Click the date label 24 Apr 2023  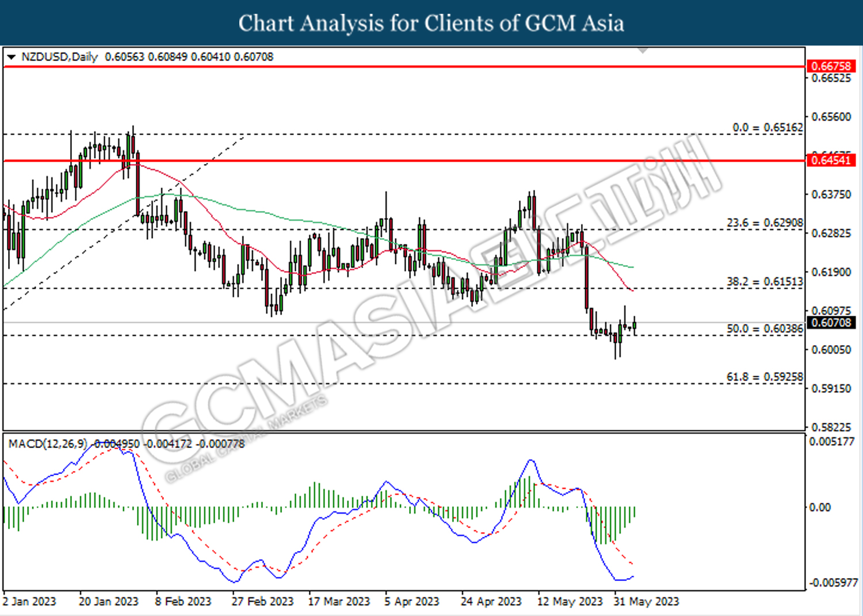(491, 602)
